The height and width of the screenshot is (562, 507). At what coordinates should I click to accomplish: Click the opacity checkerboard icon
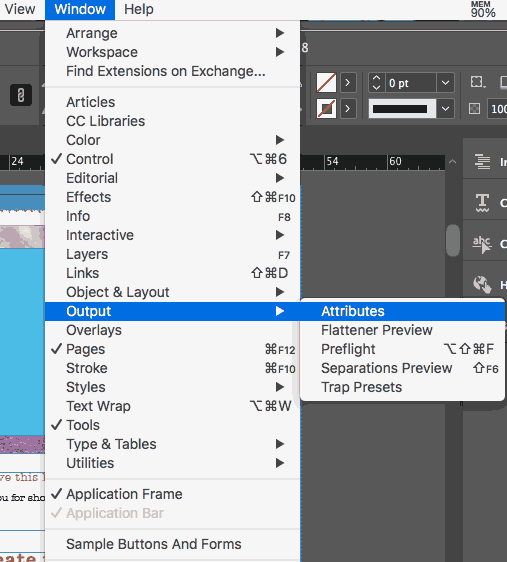pyautogui.click(x=474, y=108)
